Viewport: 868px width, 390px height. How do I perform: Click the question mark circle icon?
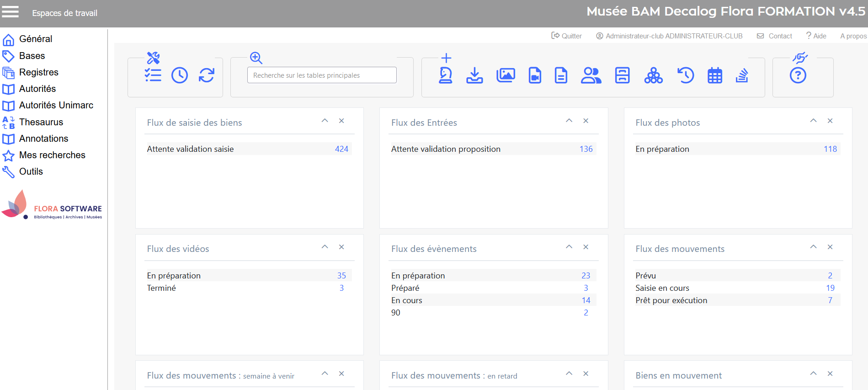pos(798,75)
